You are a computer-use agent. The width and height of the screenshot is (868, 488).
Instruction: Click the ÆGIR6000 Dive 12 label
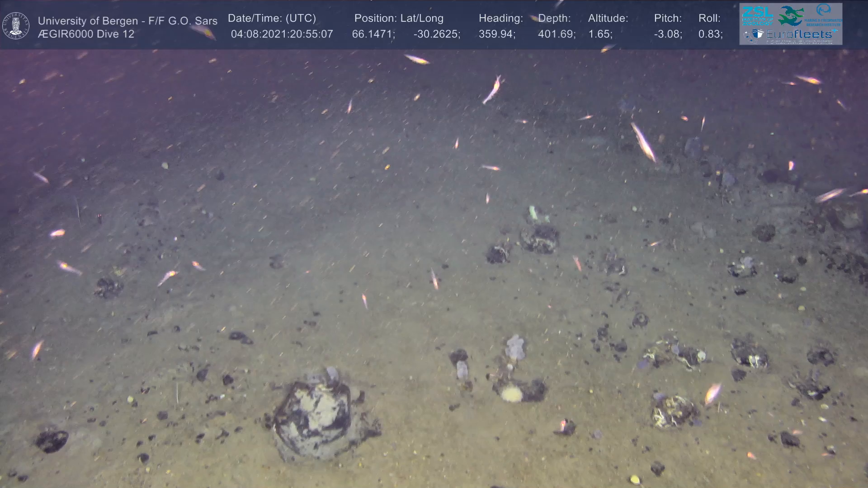pos(86,34)
